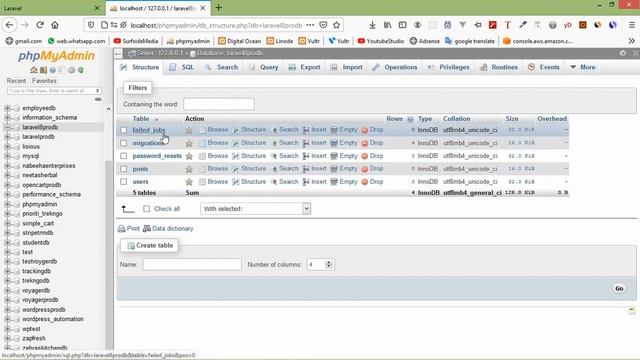Open page actions three-dots menu
This screenshot has width=640, height=360.
coord(310,25)
